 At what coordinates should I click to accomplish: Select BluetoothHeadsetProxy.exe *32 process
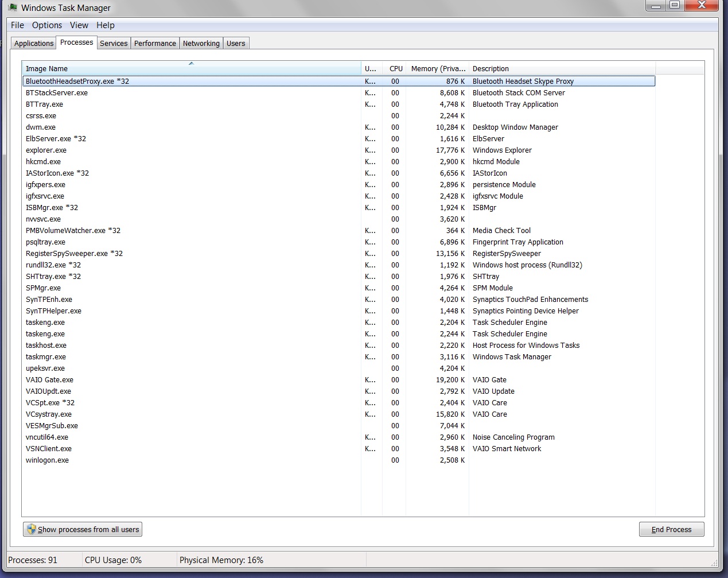[x=338, y=82]
